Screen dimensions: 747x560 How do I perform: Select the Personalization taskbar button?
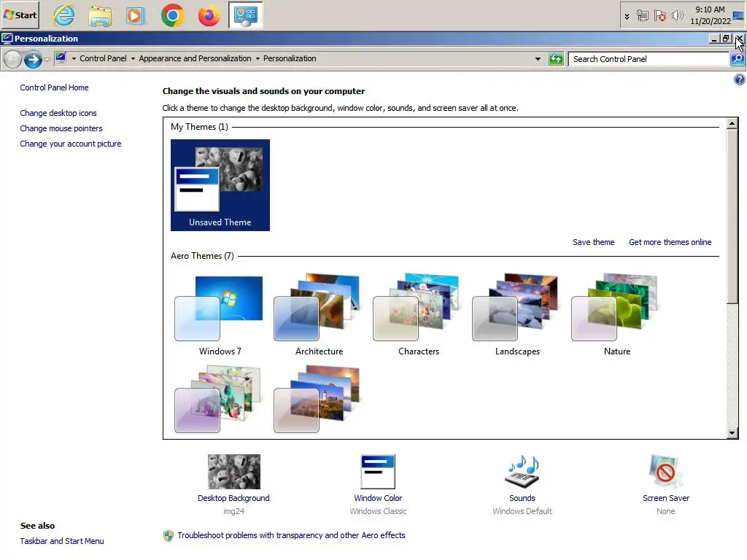[x=245, y=15]
